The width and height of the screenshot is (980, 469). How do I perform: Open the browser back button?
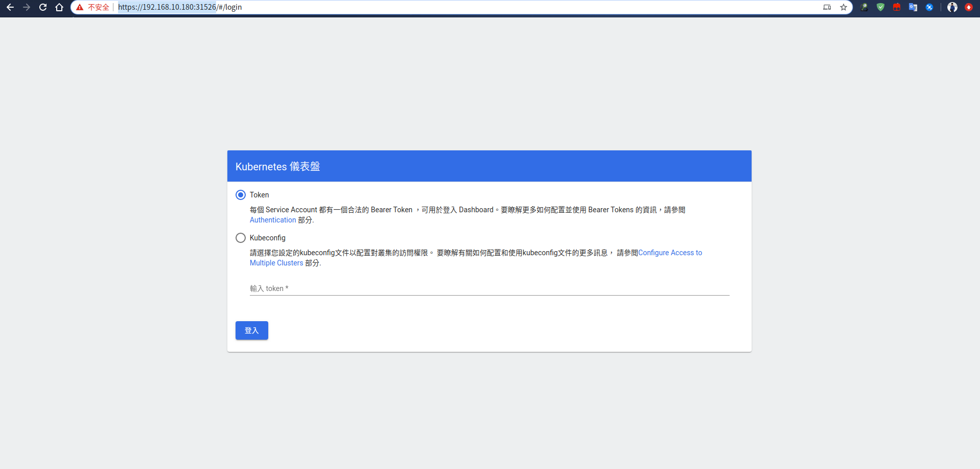point(10,7)
